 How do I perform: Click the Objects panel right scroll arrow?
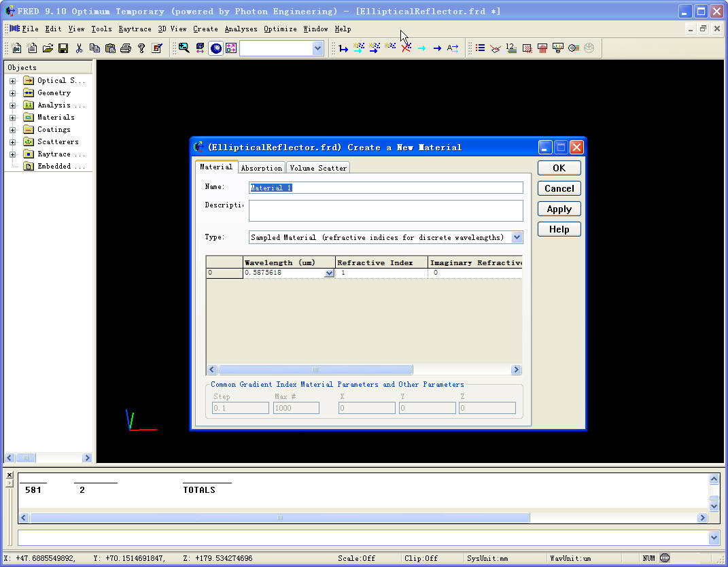tap(87, 458)
